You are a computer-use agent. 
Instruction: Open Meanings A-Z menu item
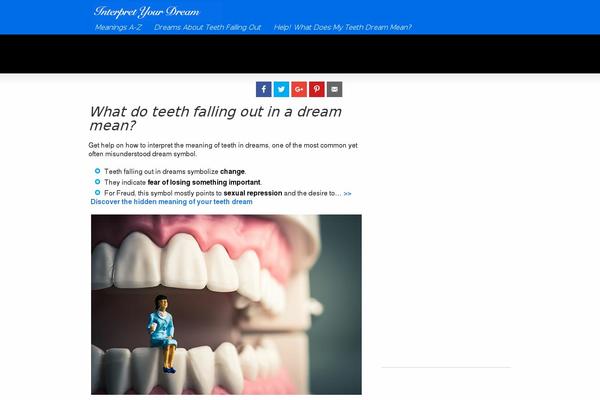tap(118, 27)
